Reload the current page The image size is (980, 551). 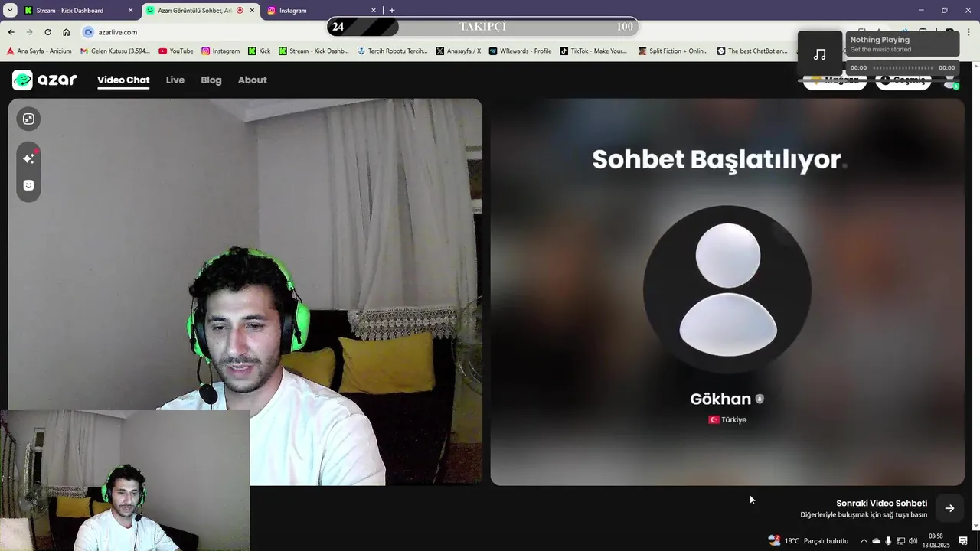click(x=47, y=32)
